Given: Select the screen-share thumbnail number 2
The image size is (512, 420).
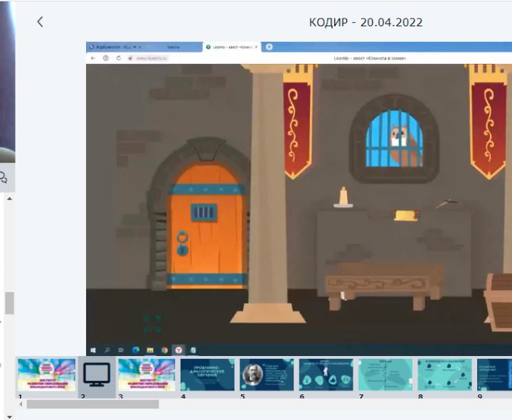Looking at the screenshot, I should pos(97,375).
